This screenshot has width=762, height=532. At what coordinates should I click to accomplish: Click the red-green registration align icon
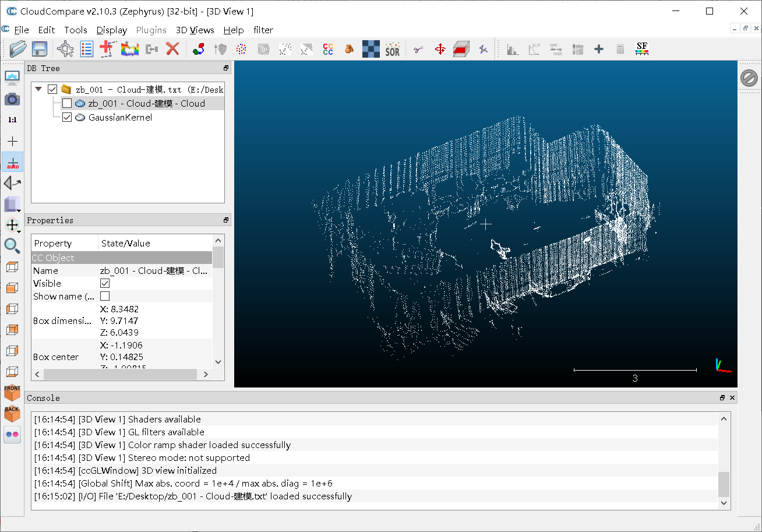[x=199, y=49]
